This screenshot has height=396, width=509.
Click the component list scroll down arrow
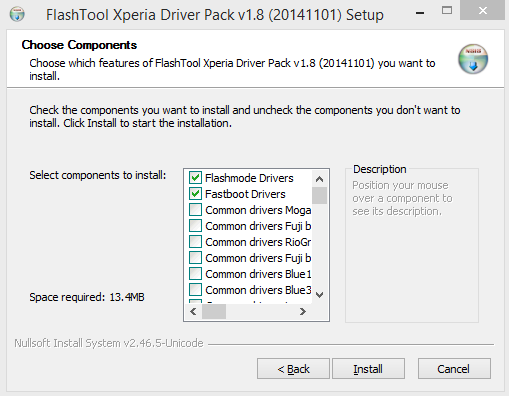[319, 295]
